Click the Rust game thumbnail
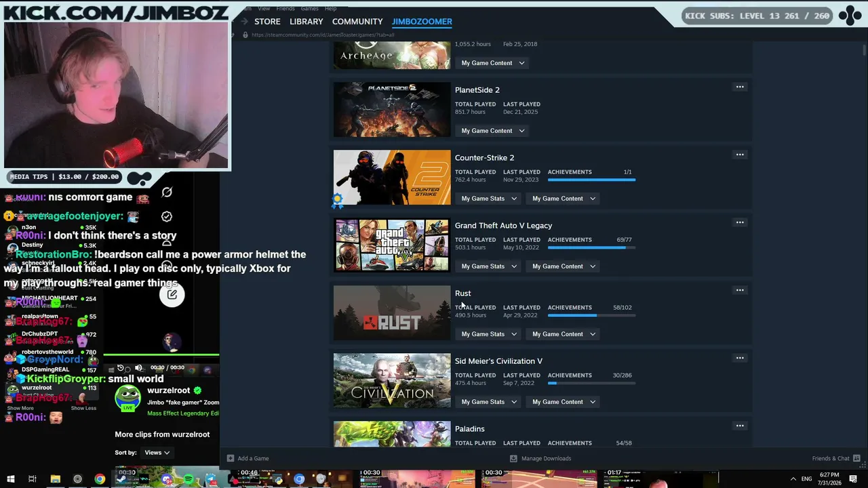The width and height of the screenshot is (868, 488). (392, 313)
